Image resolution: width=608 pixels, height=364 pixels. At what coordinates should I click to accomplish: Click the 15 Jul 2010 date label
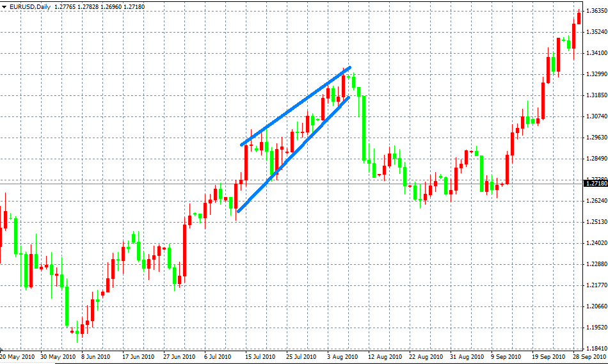(260, 356)
